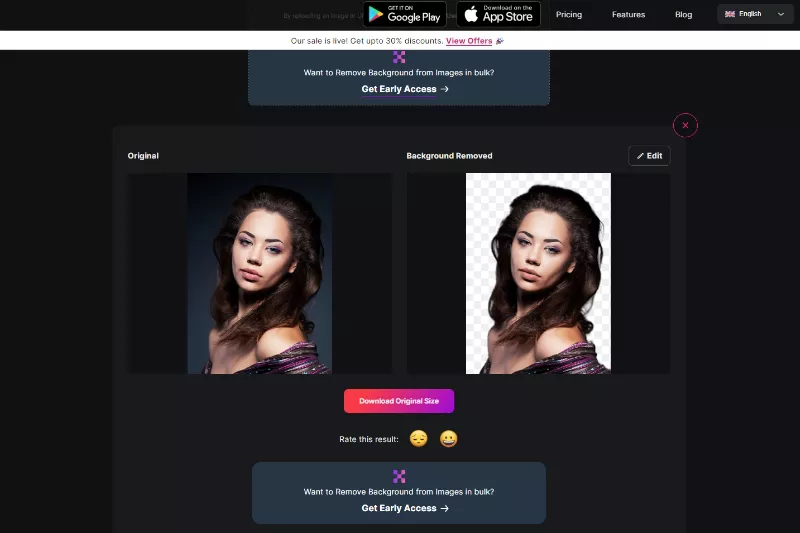The width and height of the screenshot is (800, 533).
Task: Open the Features menu item
Action: [629, 14]
